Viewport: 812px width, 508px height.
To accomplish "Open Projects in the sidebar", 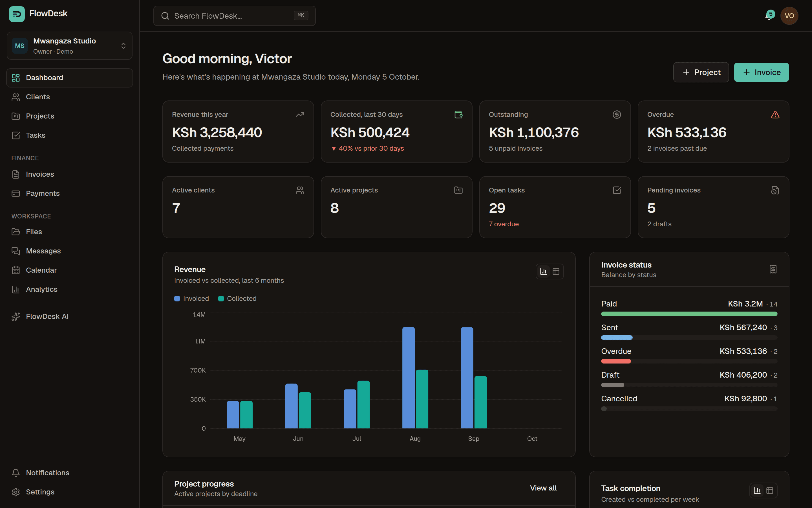I will pos(70,116).
